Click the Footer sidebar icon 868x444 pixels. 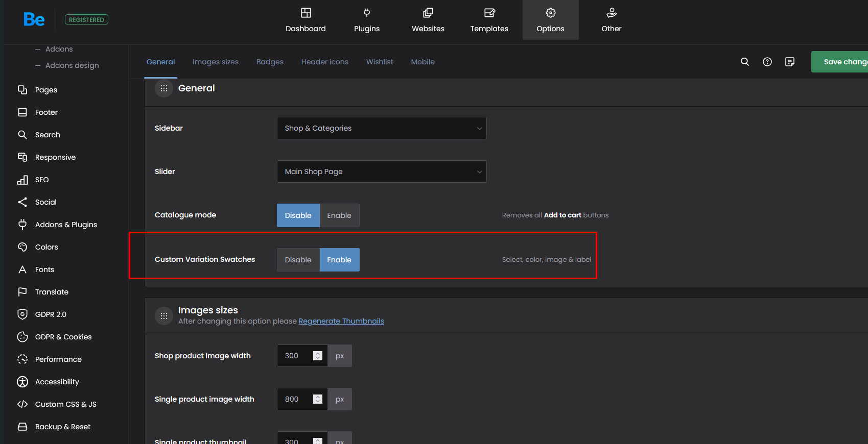22,112
